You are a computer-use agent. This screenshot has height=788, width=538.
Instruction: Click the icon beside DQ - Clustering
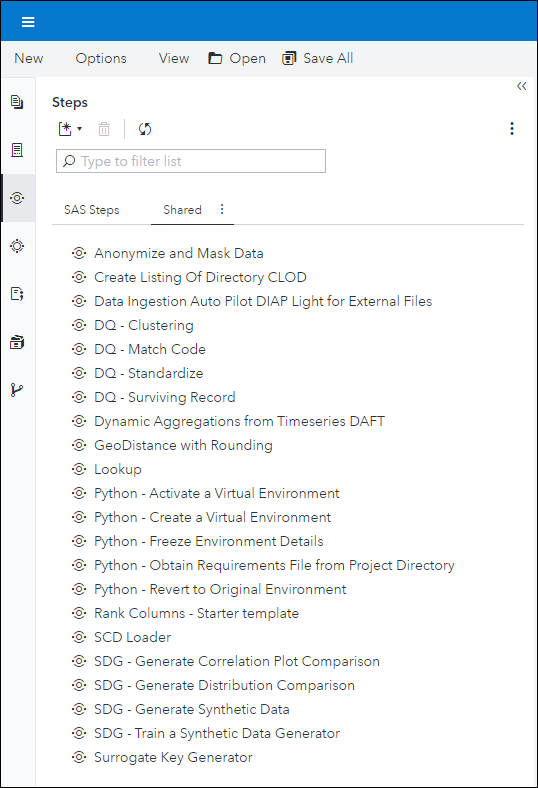pos(79,325)
